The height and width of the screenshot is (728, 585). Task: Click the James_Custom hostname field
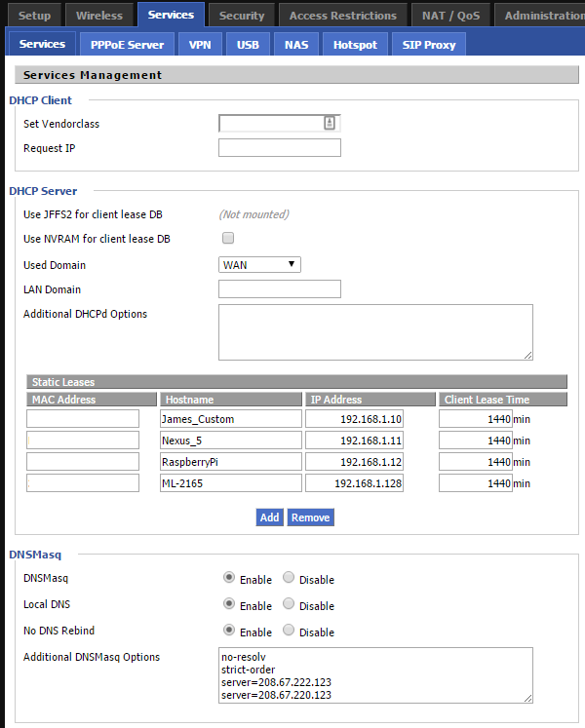pyautogui.click(x=231, y=418)
